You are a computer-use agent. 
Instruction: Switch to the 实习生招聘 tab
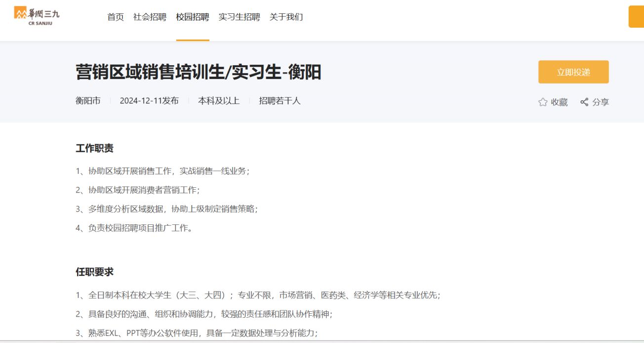pyautogui.click(x=239, y=17)
